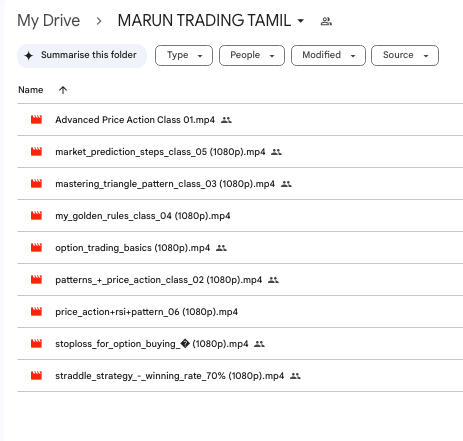Screen dimensions: 463x441
Task: Open the Modified filter dropdown
Action: pyautogui.click(x=328, y=55)
